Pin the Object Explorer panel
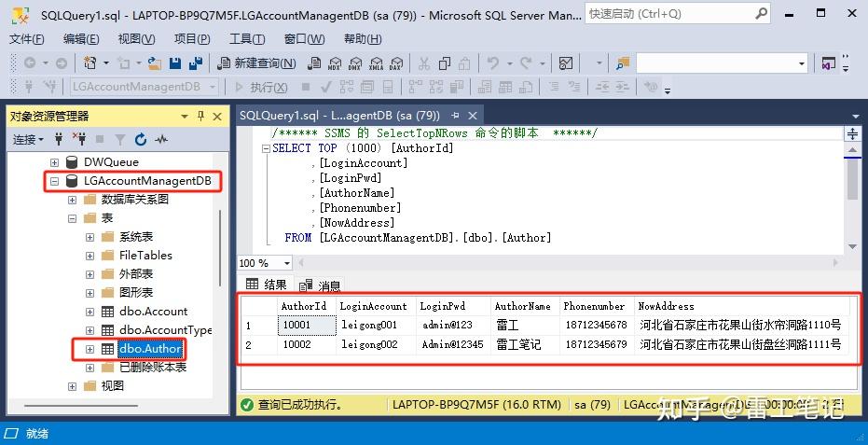868x445 pixels. (x=201, y=116)
